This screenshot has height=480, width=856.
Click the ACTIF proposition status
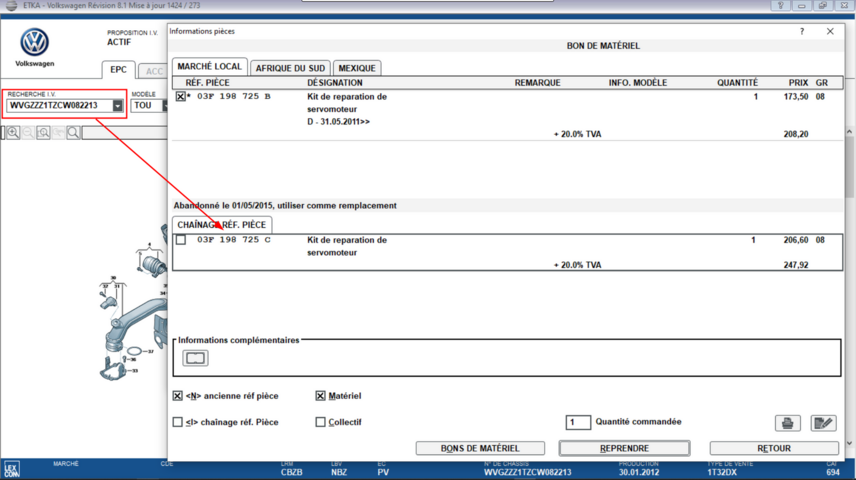click(x=119, y=42)
